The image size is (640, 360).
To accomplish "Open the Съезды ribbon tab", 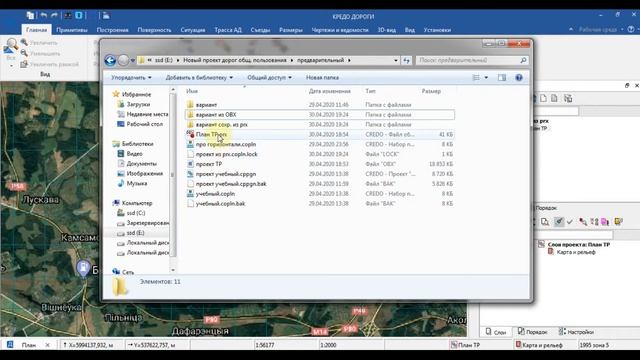I will pyautogui.click(x=260, y=30).
